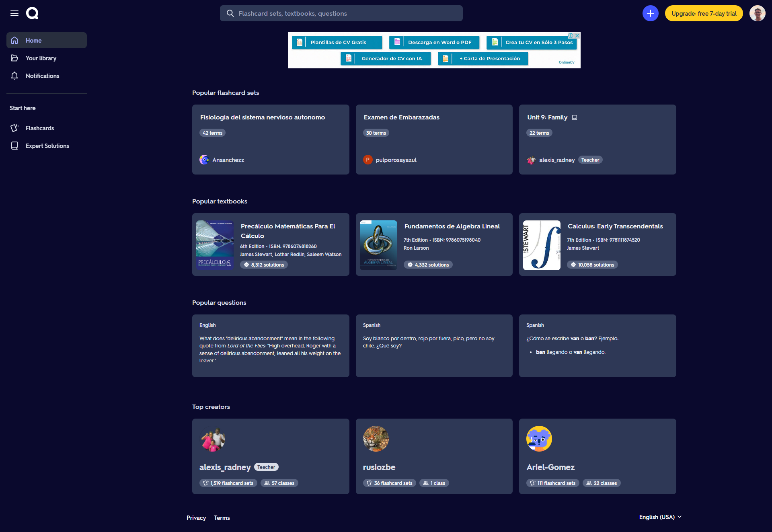Open the Precálculo textbook cover thumbnail
772x532 pixels.
[x=215, y=245]
